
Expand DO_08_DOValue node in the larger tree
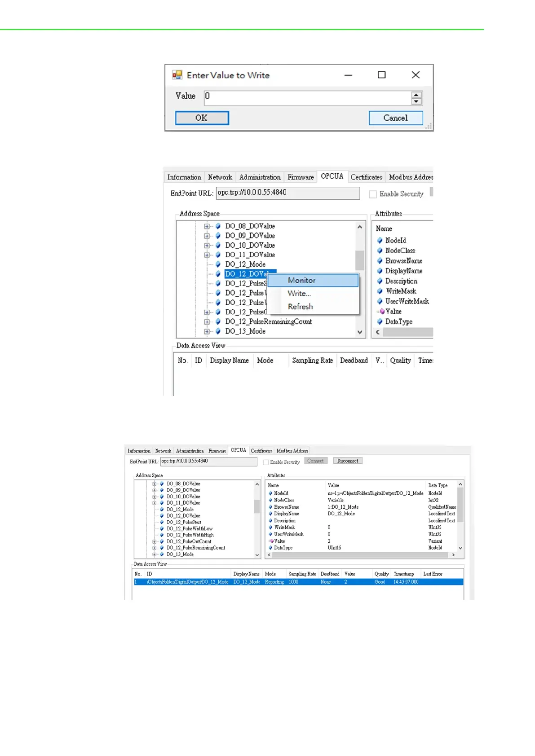pos(207,226)
